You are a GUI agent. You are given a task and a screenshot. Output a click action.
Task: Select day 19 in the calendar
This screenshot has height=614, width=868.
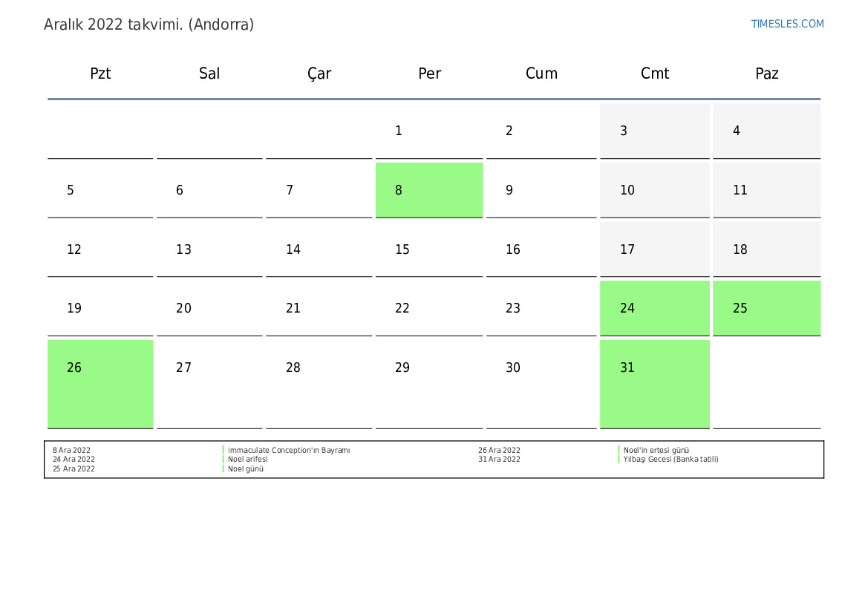[100, 308]
